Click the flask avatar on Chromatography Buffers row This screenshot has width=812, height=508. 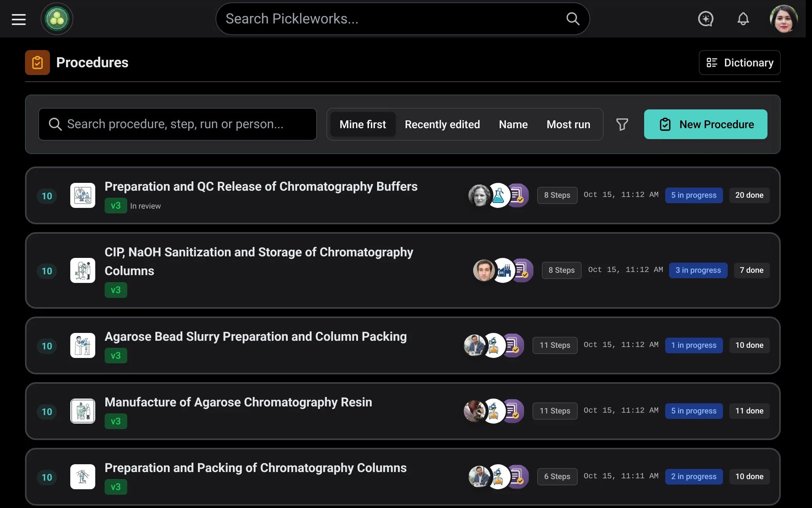[499, 195]
